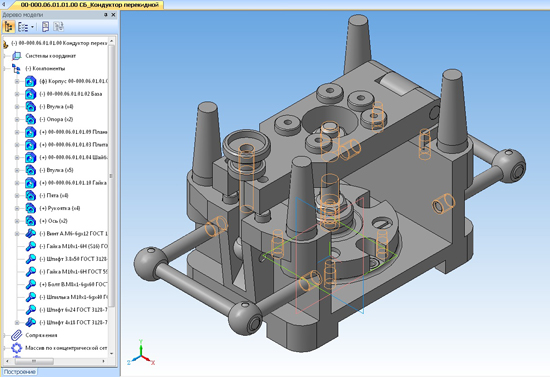
Task: Pin the model tree panel
Action: coord(106,15)
